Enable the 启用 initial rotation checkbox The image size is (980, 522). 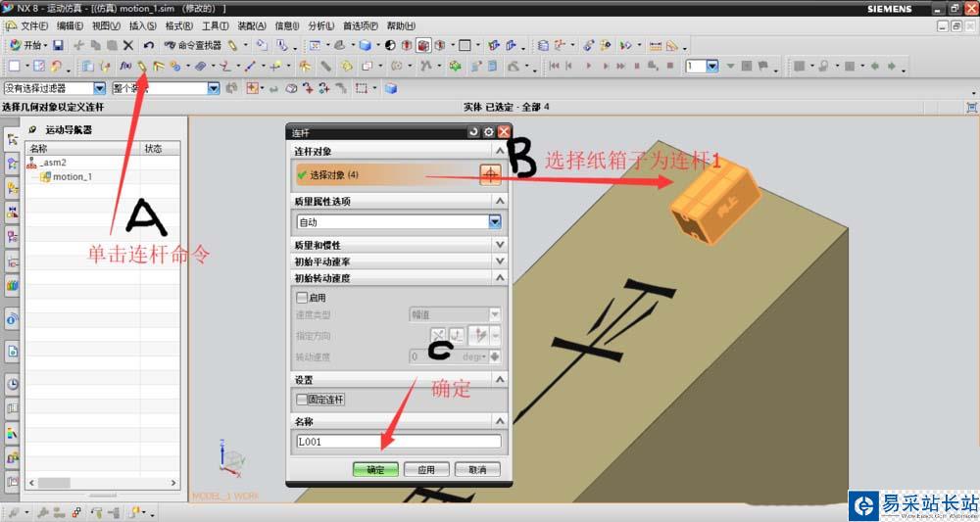coord(302,298)
